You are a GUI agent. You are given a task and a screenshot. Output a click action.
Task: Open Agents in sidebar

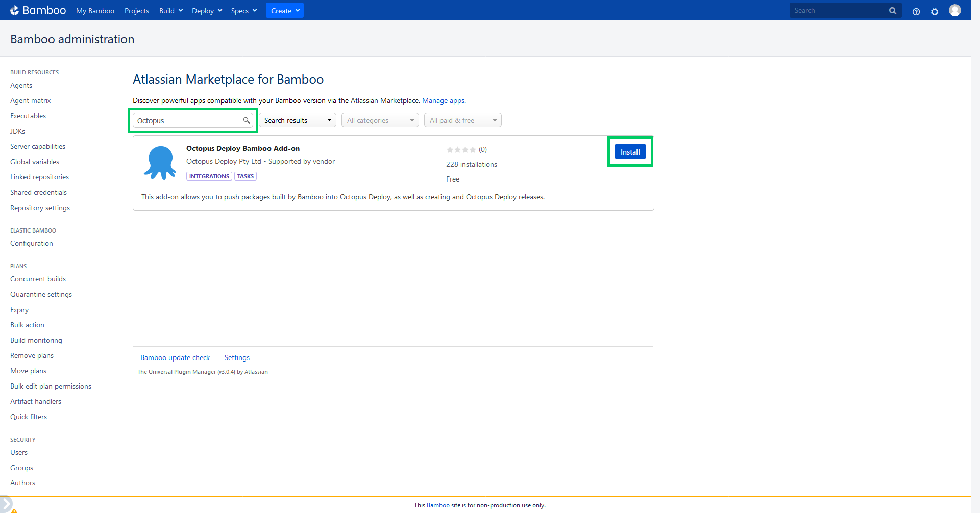click(x=21, y=85)
